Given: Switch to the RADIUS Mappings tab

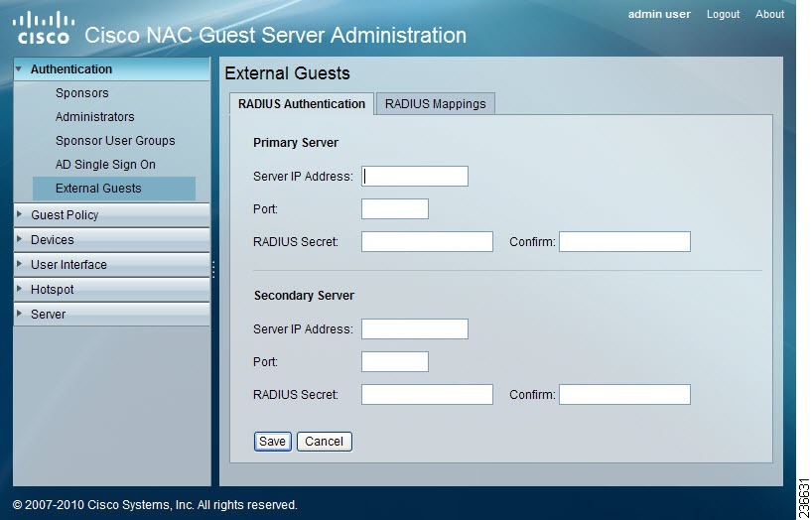Looking at the screenshot, I should click(435, 103).
